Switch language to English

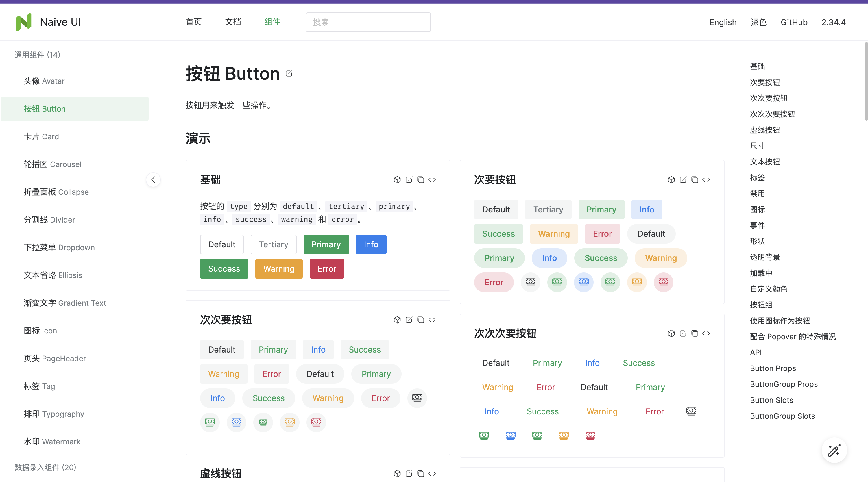point(723,22)
